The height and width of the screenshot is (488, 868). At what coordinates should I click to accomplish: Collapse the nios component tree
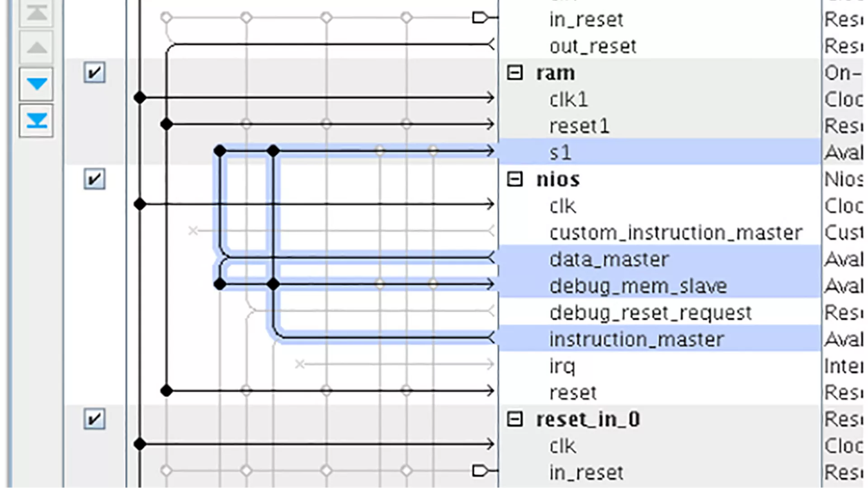(514, 179)
